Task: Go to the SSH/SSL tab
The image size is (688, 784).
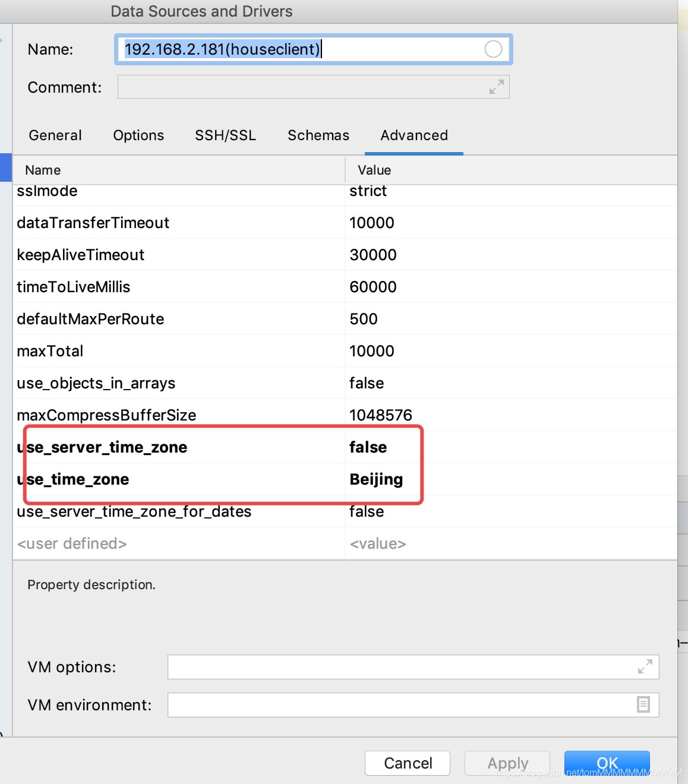Action: click(x=225, y=135)
